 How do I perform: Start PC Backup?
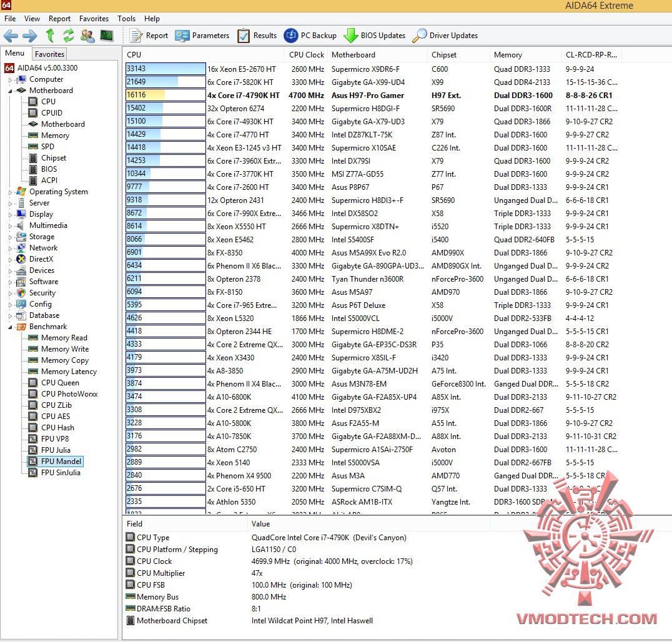[310, 36]
